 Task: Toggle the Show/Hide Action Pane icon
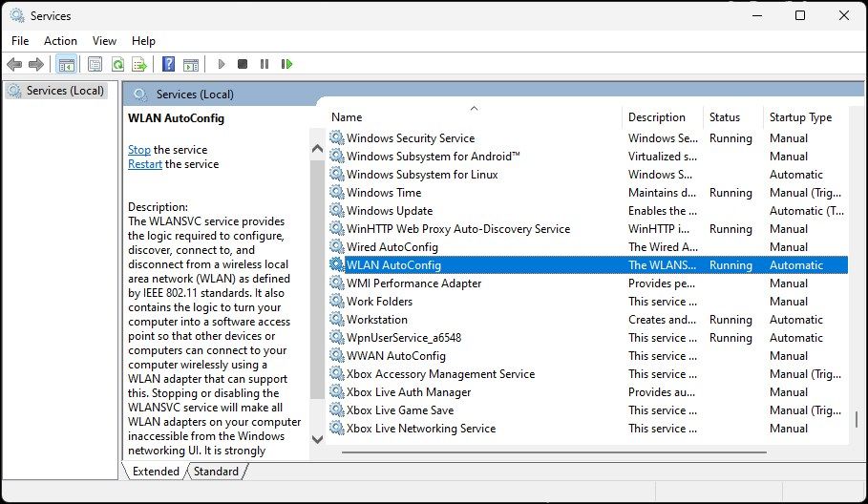tap(190, 64)
